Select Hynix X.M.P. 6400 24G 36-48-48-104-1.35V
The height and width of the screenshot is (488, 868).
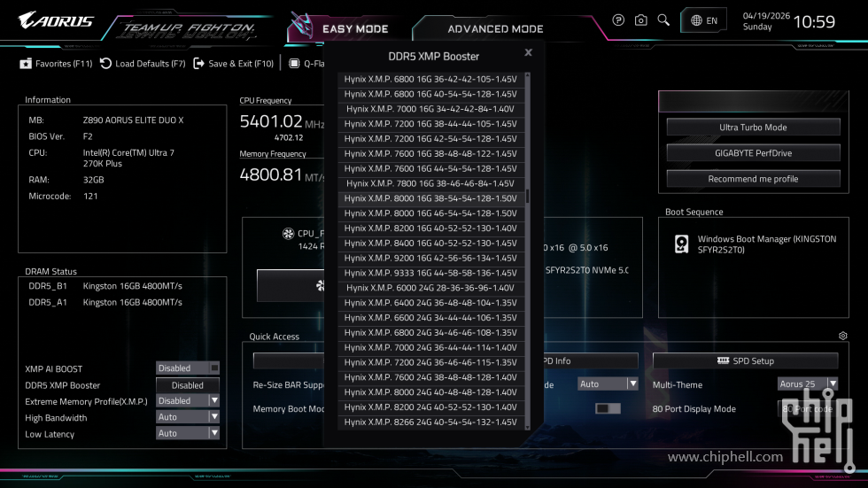[430, 303]
